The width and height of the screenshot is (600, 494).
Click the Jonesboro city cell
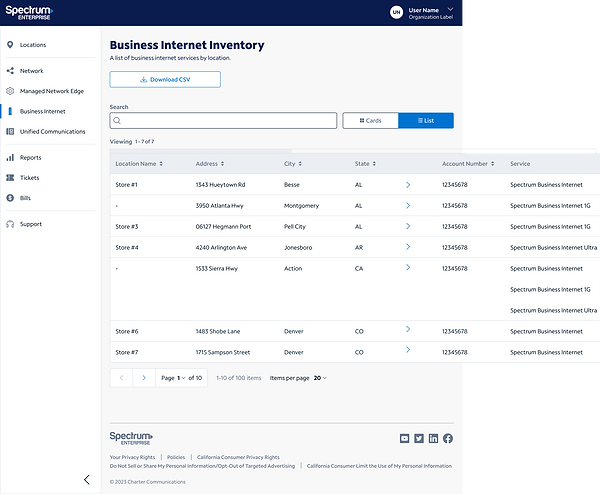click(x=298, y=248)
